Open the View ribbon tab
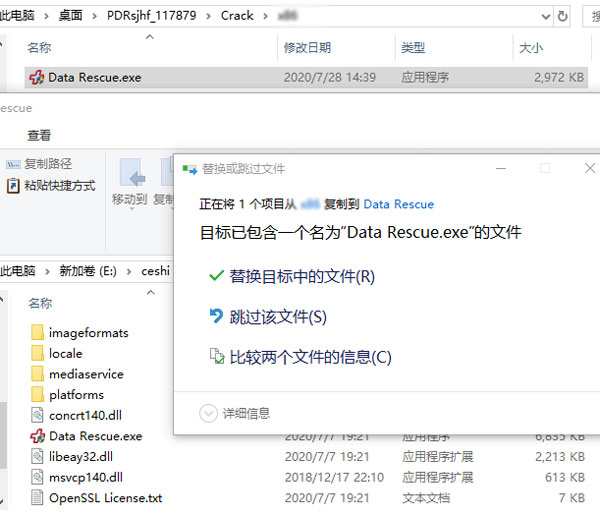Viewport: 600px width, 516px height. point(39,135)
